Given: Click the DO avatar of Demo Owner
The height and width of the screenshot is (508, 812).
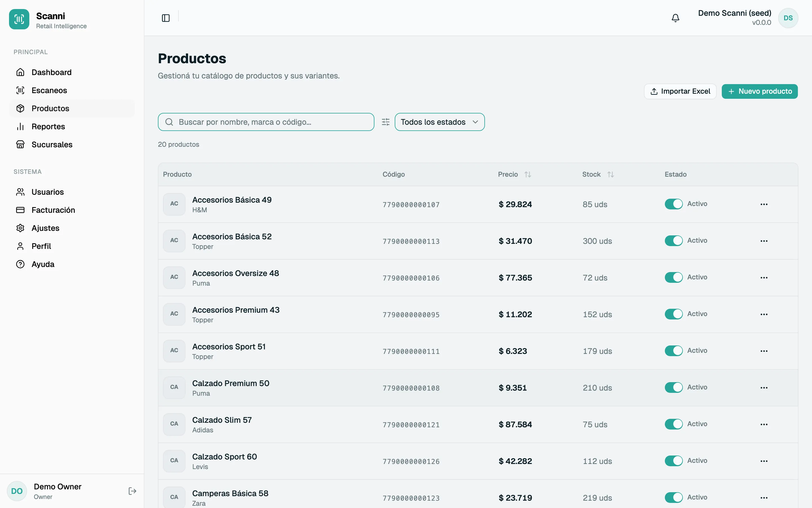Looking at the screenshot, I should [x=17, y=491].
